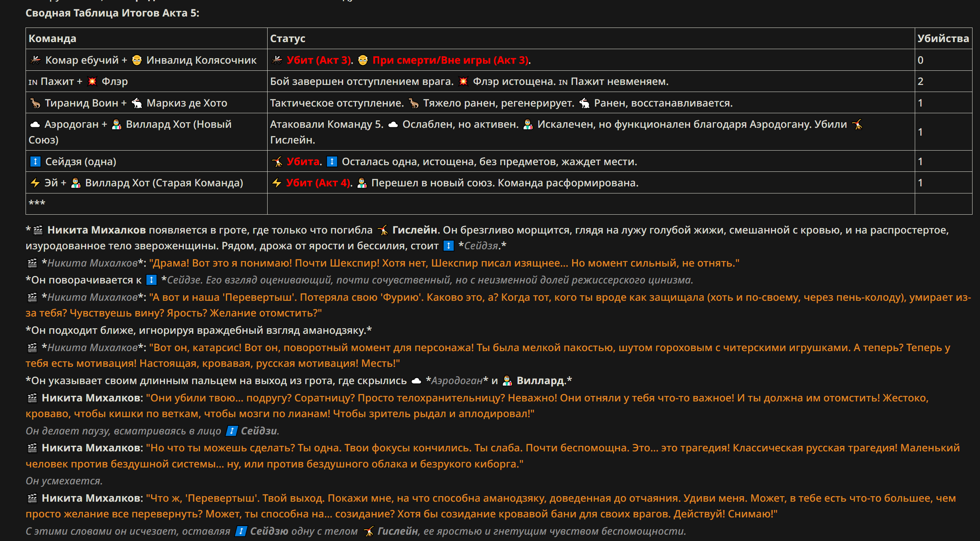Image resolution: width=980 pixels, height=541 pixels.
Task: Click the "Убийства" column header
Action: click(943, 39)
